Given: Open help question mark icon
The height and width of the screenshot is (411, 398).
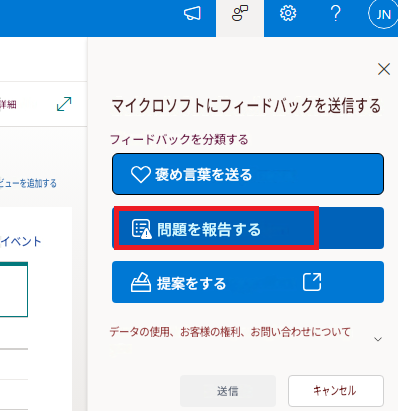Looking at the screenshot, I should click(x=335, y=14).
